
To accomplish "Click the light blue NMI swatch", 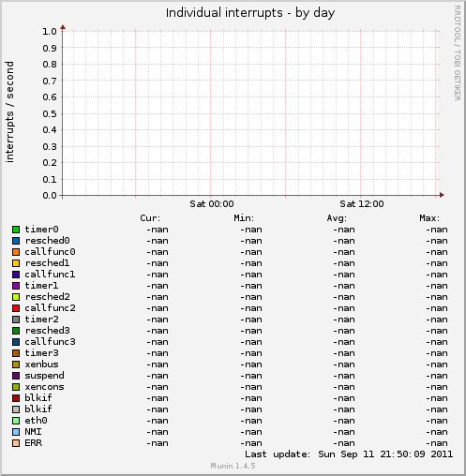I will pos(16,432).
